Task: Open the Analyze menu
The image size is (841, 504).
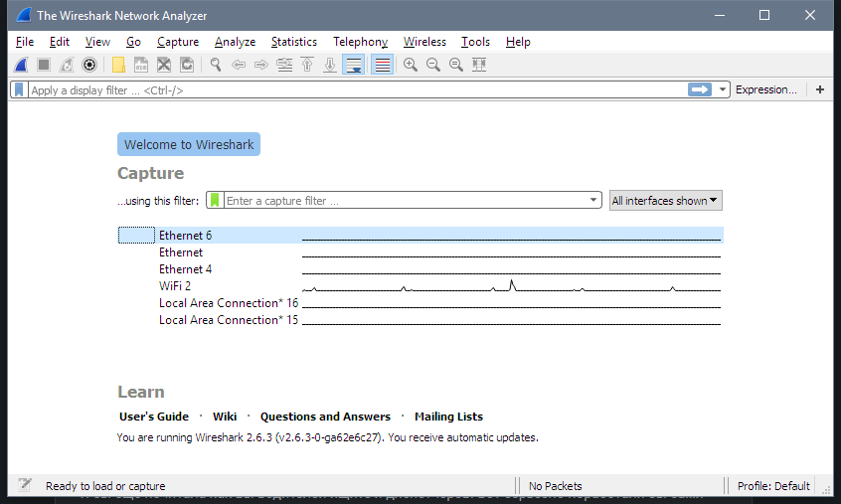Action: click(x=235, y=42)
